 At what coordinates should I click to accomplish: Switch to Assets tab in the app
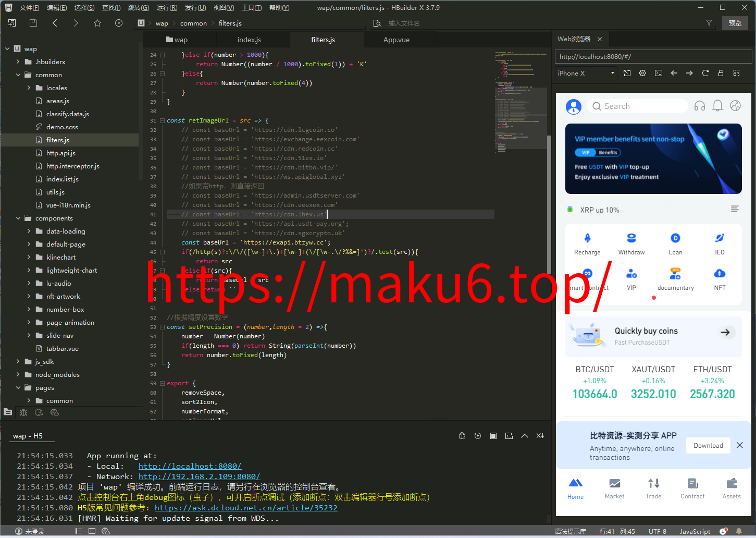click(732, 489)
